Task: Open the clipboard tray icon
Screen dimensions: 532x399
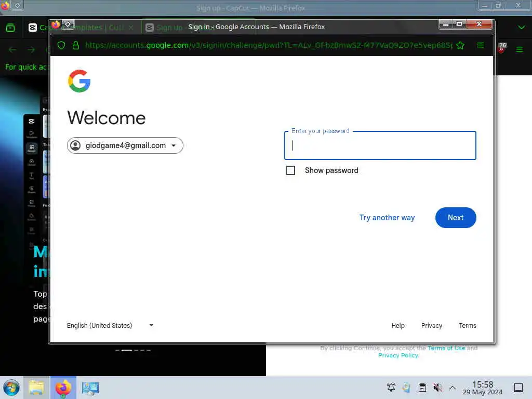Action: coord(422,388)
